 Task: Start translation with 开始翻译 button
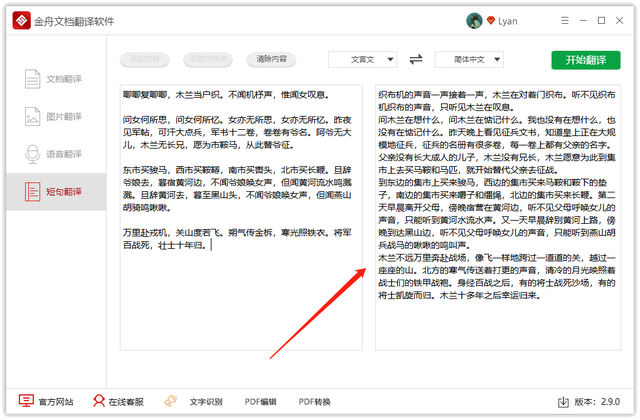click(586, 60)
